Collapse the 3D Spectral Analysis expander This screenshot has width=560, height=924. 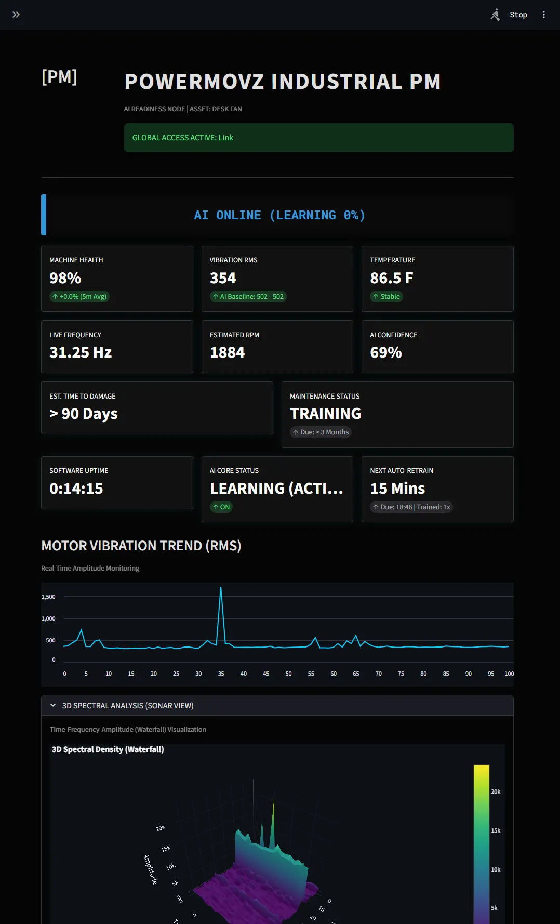277,705
